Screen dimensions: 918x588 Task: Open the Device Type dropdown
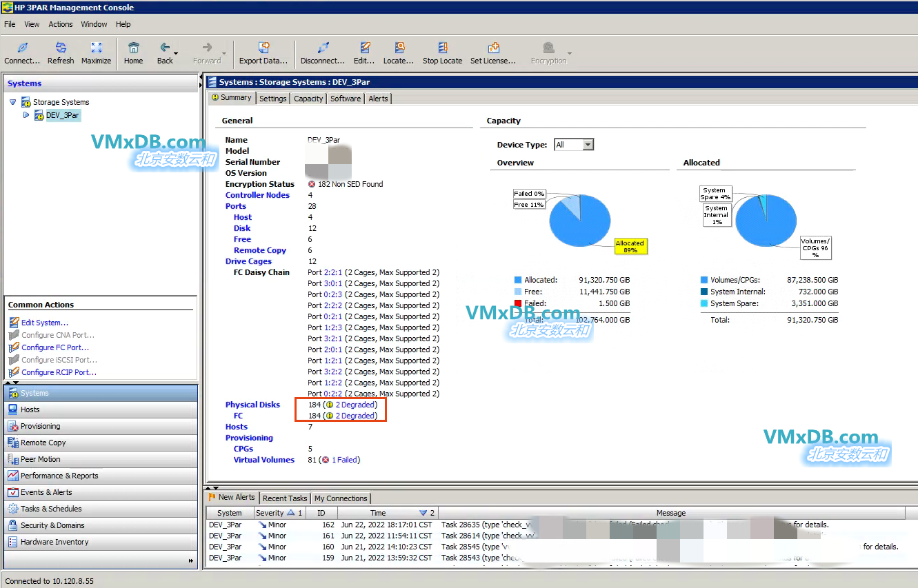(x=588, y=145)
